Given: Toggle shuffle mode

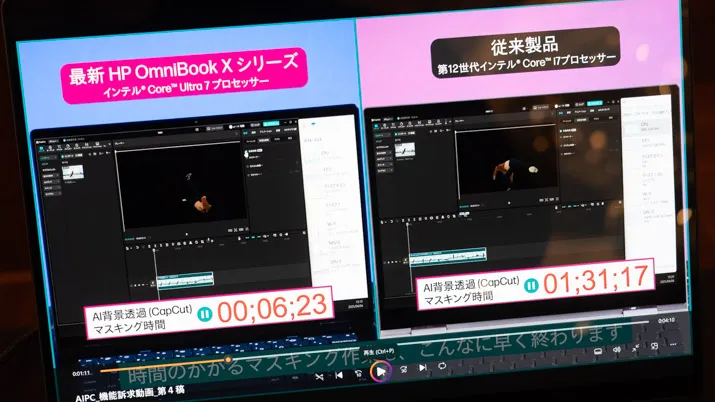Looking at the screenshot, I should tap(319, 377).
